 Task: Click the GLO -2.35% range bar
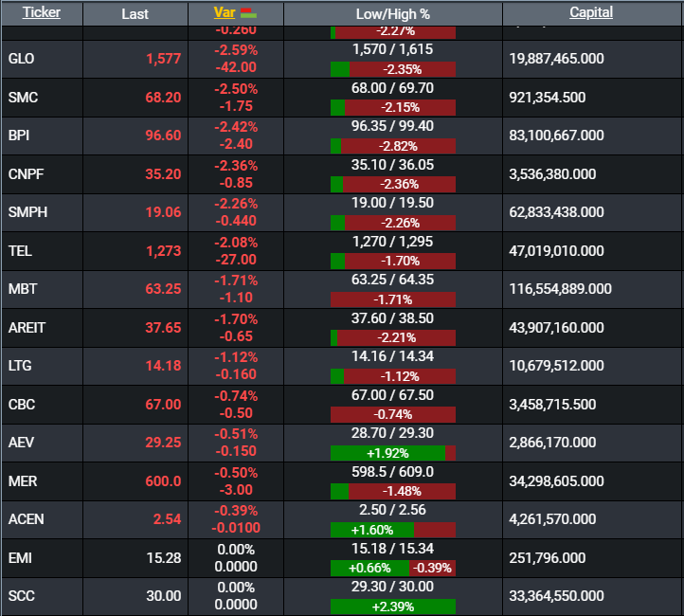click(x=393, y=69)
